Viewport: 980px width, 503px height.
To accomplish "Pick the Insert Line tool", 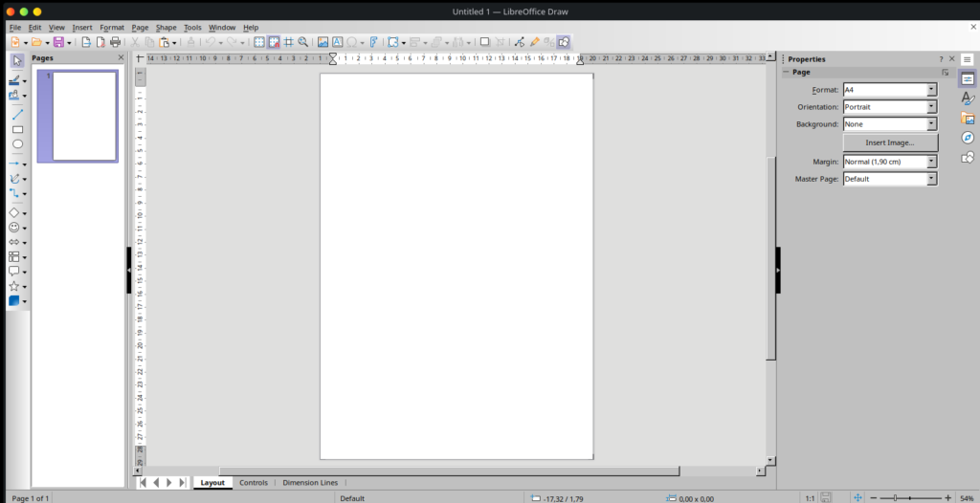I will coord(16,114).
